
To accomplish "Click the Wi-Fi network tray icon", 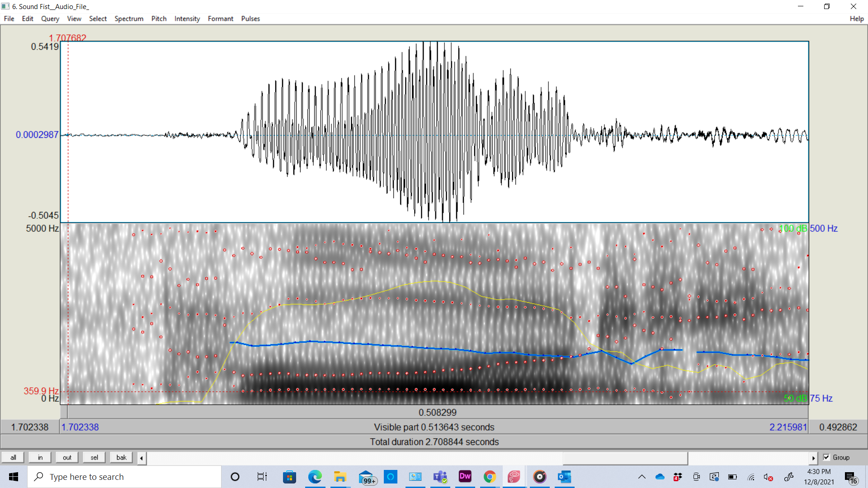I will click(751, 477).
